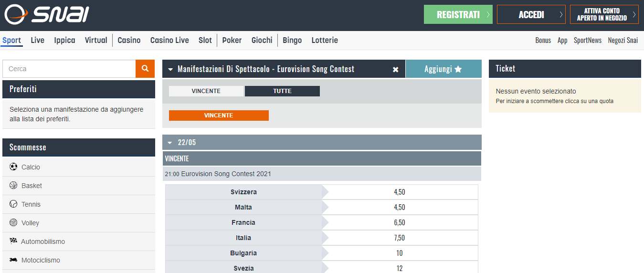
Task: Open the Negozi Snai link
Action: [623, 41]
